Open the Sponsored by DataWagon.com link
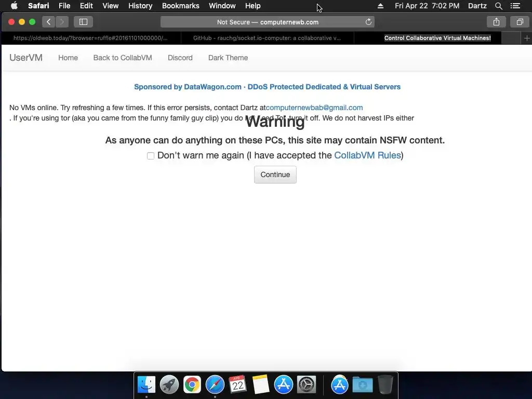 pyautogui.click(x=268, y=87)
